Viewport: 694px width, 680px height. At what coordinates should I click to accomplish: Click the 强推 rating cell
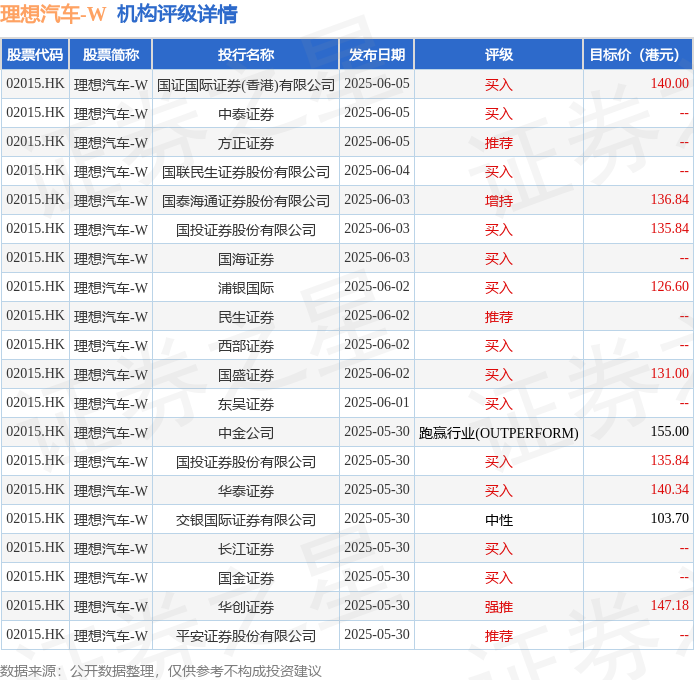pyautogui.click(x=499, y=607)
